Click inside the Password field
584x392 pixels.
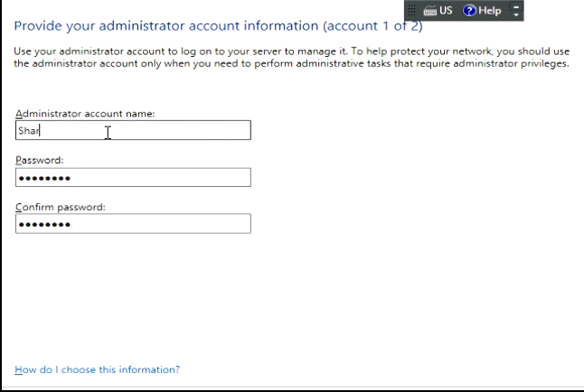(x=133, y=177)
